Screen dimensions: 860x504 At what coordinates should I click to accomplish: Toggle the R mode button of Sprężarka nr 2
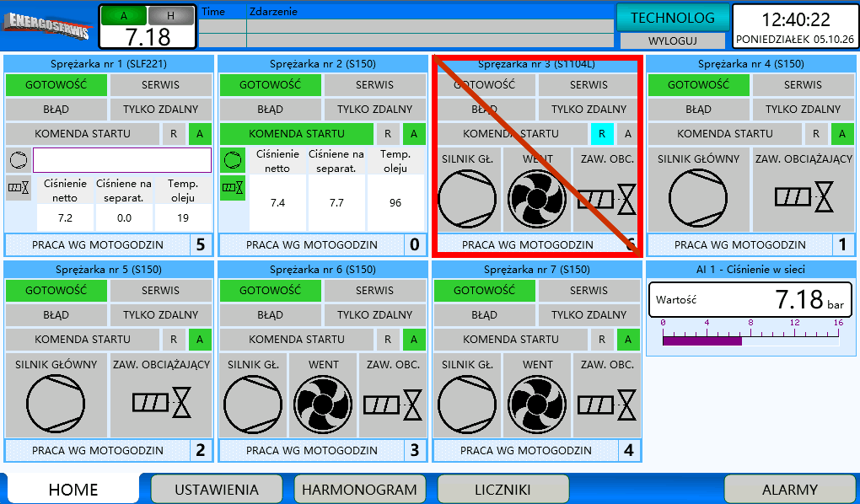(388, 134)
